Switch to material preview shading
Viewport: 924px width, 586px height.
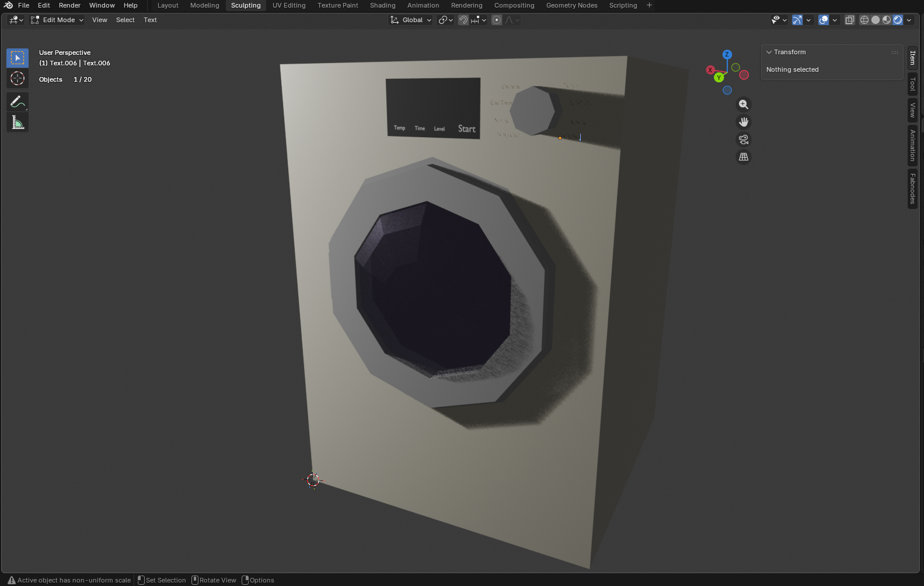point(887,20)
